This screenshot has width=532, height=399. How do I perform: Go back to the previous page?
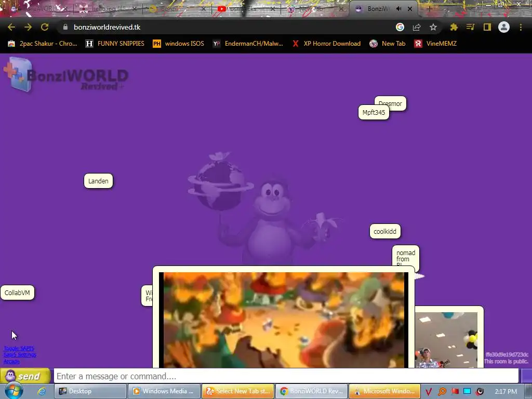[x=11, y=27]
